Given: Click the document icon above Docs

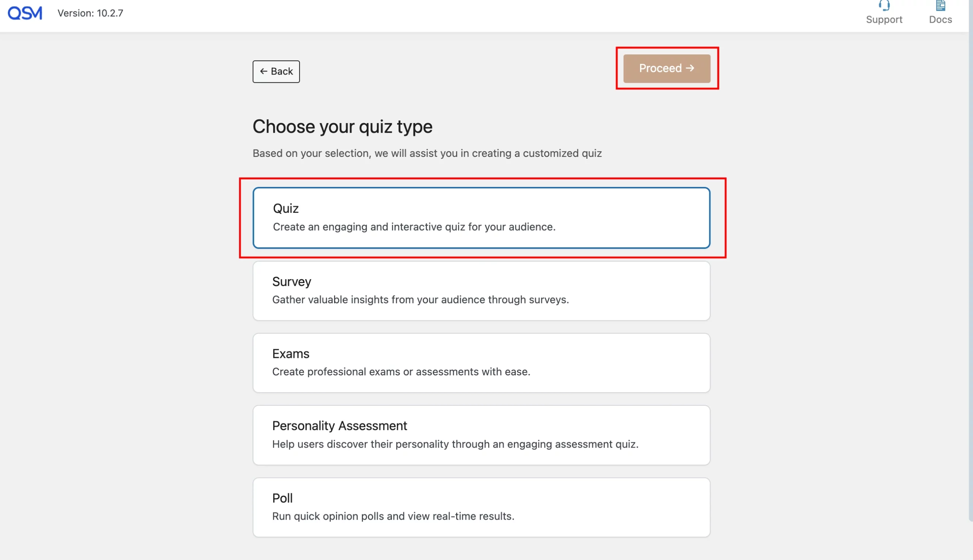Looking at the screenshot, I should pos(940,5).
